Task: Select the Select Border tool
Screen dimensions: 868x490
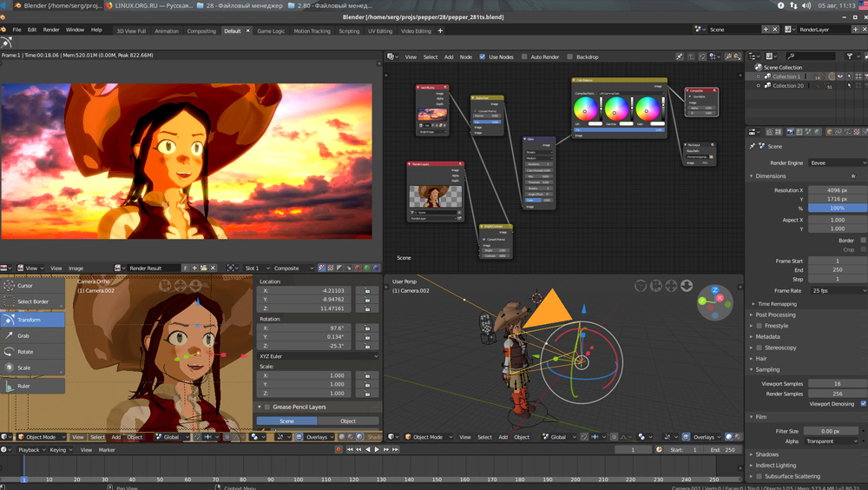Action: 32,301
